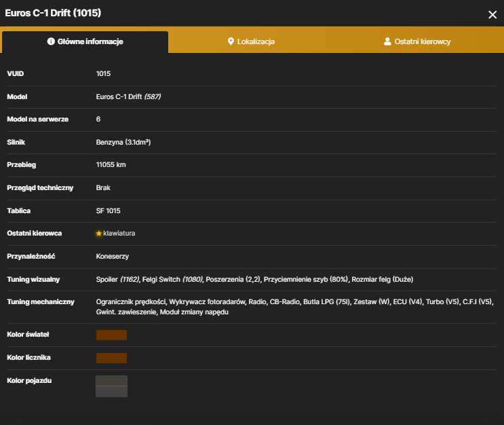Click the Zestaw (W) tuning entry
The width and height of the screenshot is (504, 425).
371,302
